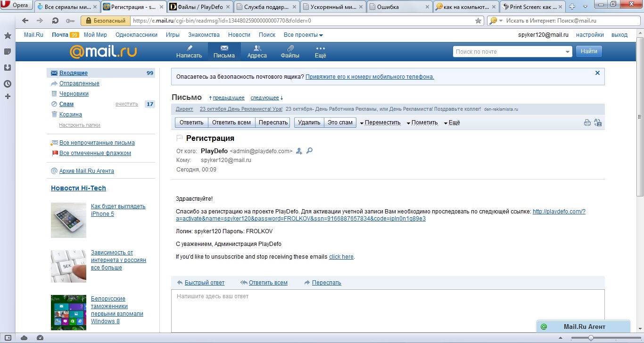Expand mail search field dropdown arrow
Viewport: 644px width, 343px height.
[567, 52]
